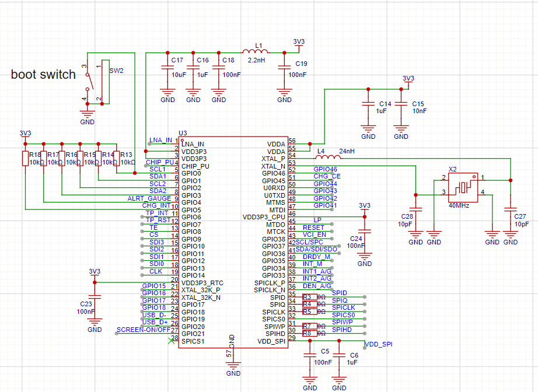Select the R3 0Ω resistor symbol

310,297
